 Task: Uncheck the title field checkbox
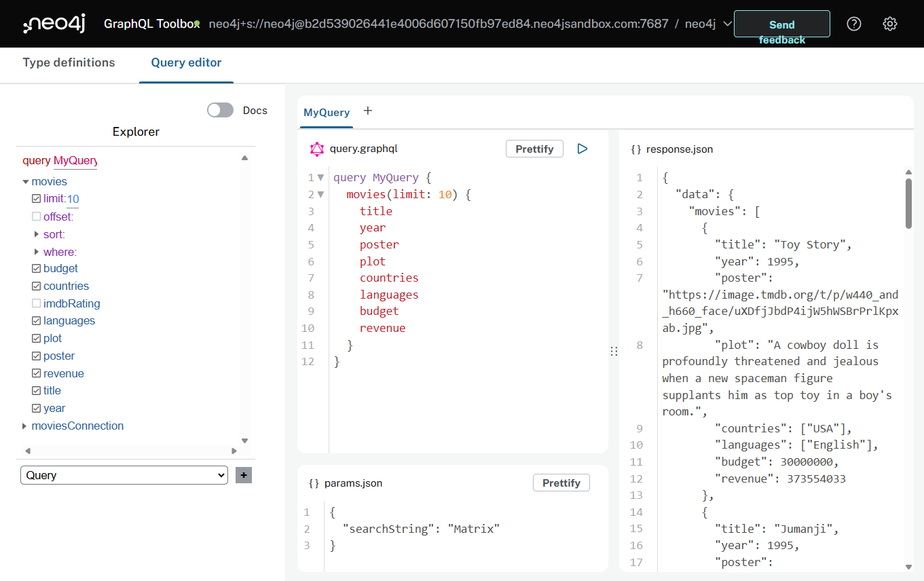point(37,391)
